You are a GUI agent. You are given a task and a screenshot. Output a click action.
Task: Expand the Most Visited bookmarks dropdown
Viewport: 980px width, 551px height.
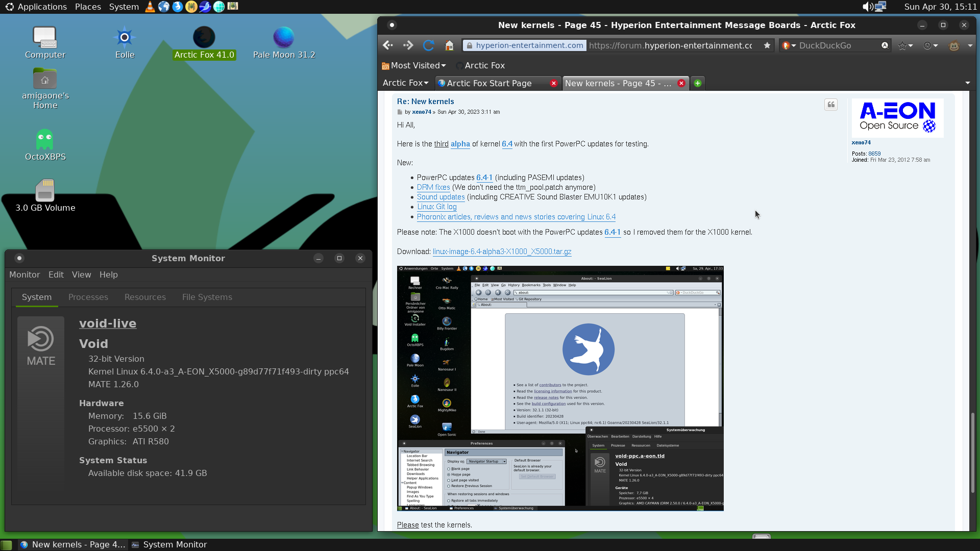pos(414,65)
